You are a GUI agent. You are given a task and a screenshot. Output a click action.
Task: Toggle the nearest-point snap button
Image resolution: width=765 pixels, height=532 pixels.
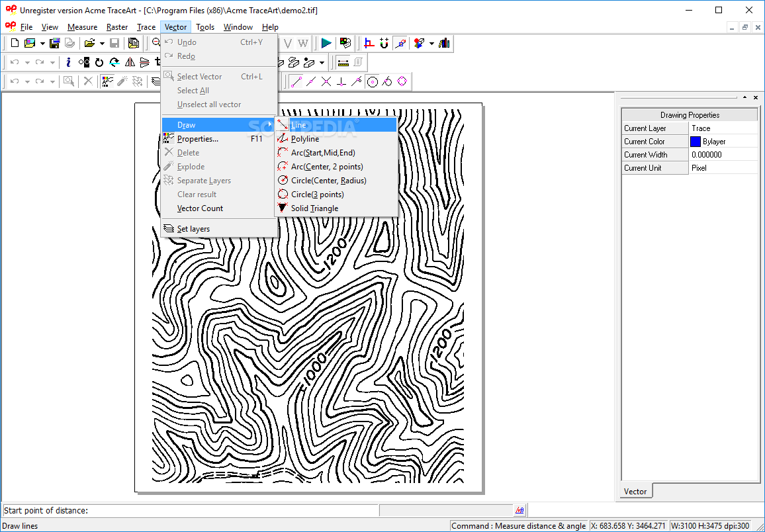pyautogui.click(x=357, y=81)
